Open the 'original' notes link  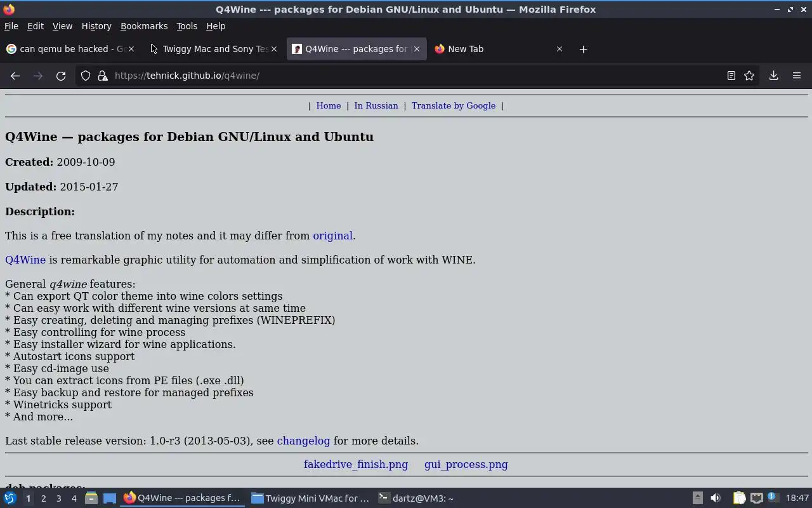[x=332, y=236]
